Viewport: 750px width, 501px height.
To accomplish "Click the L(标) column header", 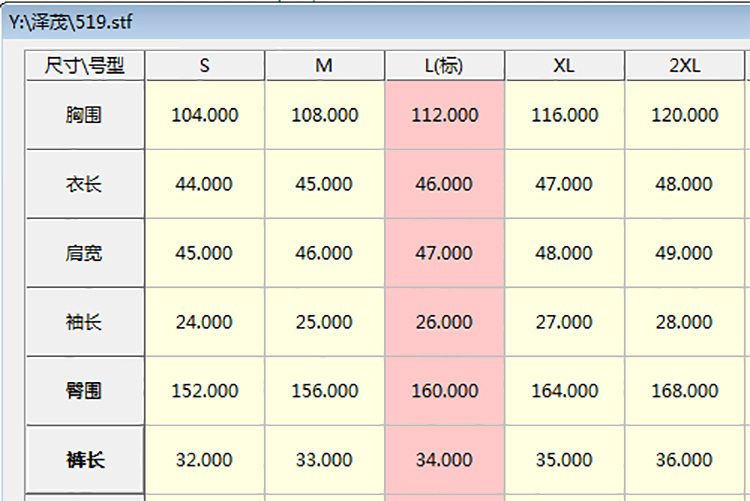I will pyautogui.click(x=445, y=66).
